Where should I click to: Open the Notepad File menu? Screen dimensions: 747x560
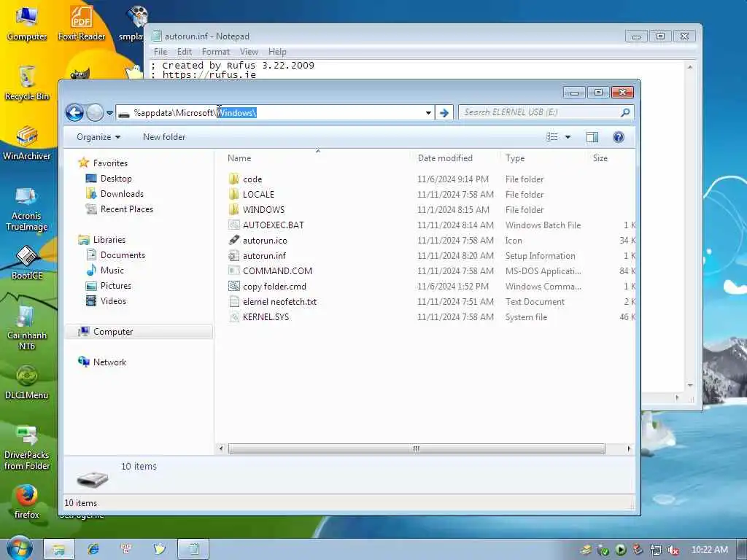160,52
